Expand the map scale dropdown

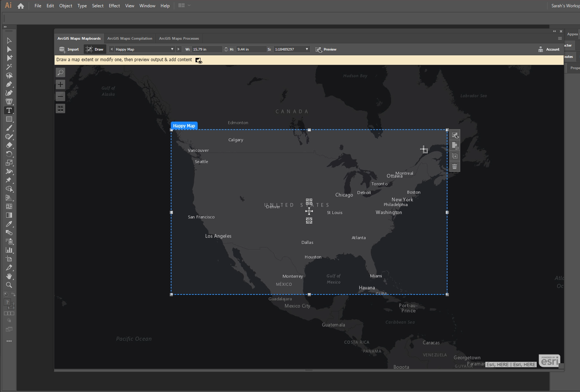click(x=307, y=49)
